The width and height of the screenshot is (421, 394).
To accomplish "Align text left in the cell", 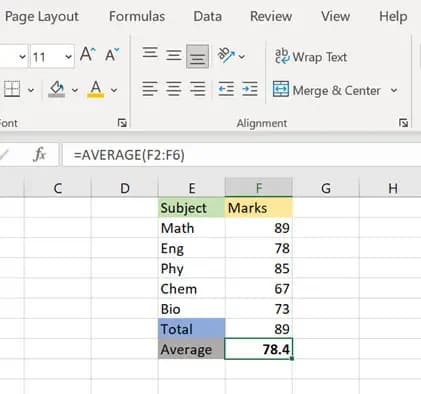I will 150,89.
